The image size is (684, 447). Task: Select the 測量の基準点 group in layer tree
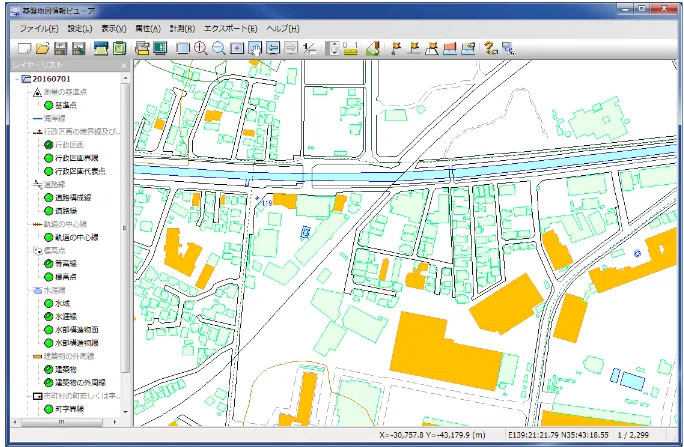click(x=65, y=92)
